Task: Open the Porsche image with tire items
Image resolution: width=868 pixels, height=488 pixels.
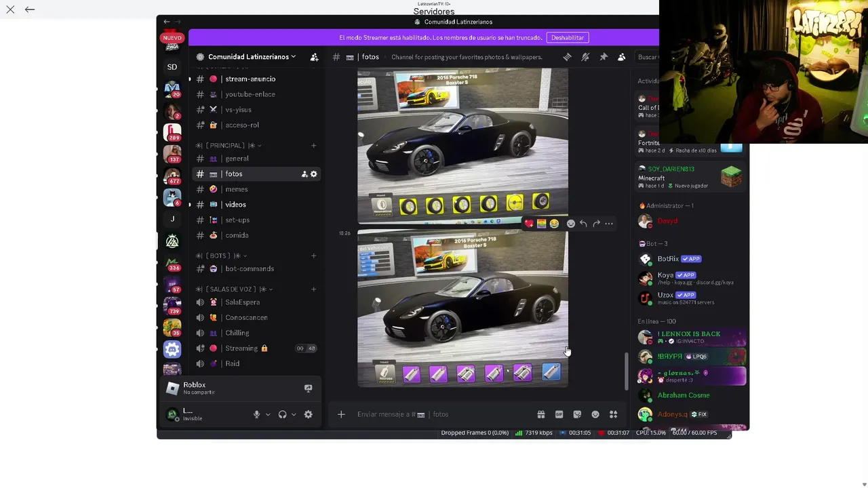Action: [462, 144]
